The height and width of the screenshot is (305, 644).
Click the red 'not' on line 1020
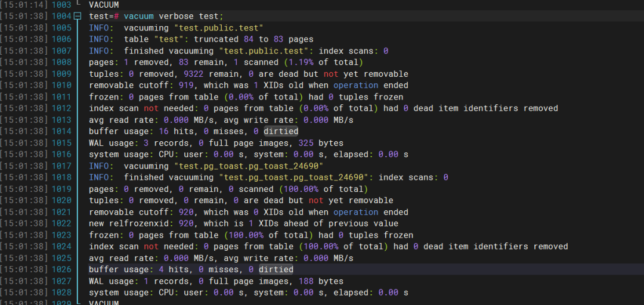point(316,201)
